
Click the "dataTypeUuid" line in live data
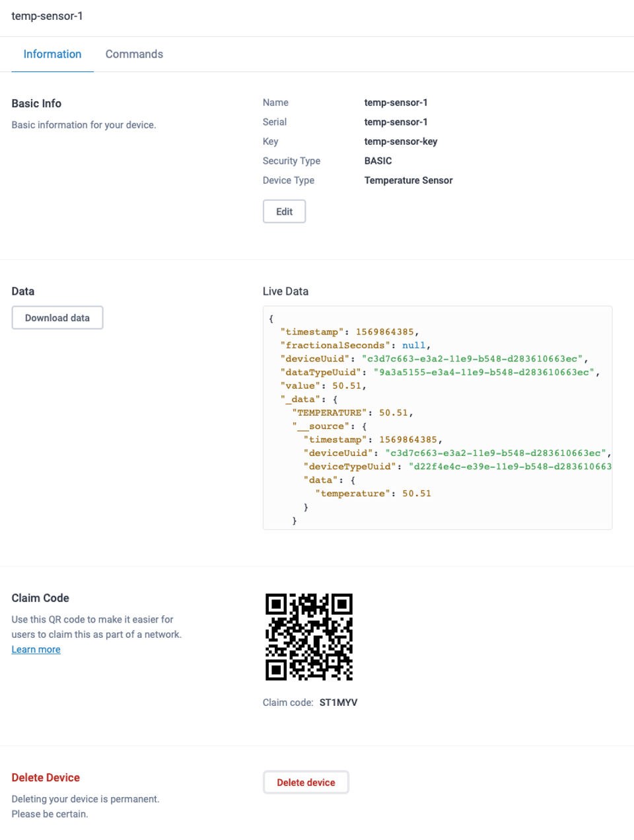[440, 372]
